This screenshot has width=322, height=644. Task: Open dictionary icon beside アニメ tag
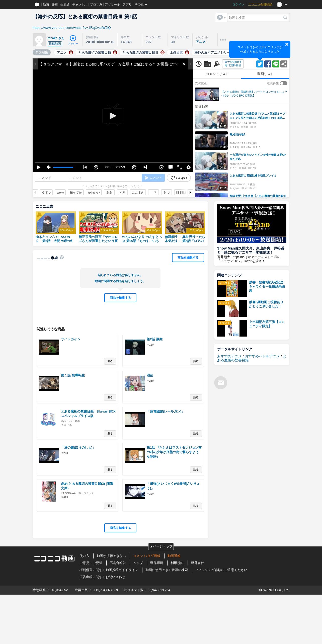71,52
